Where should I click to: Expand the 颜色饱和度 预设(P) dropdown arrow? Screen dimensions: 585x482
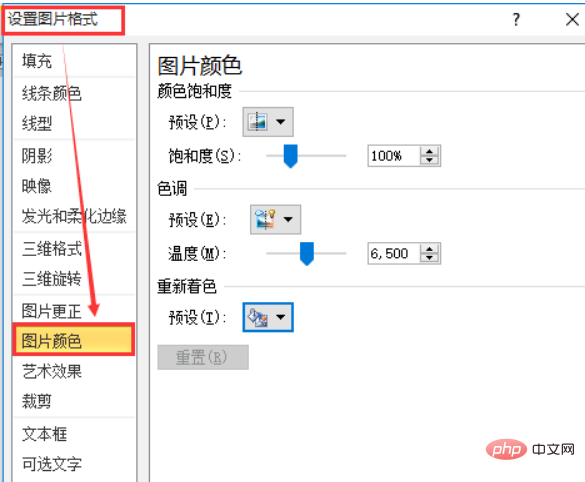pyautogui.click(x=281, y=122)
